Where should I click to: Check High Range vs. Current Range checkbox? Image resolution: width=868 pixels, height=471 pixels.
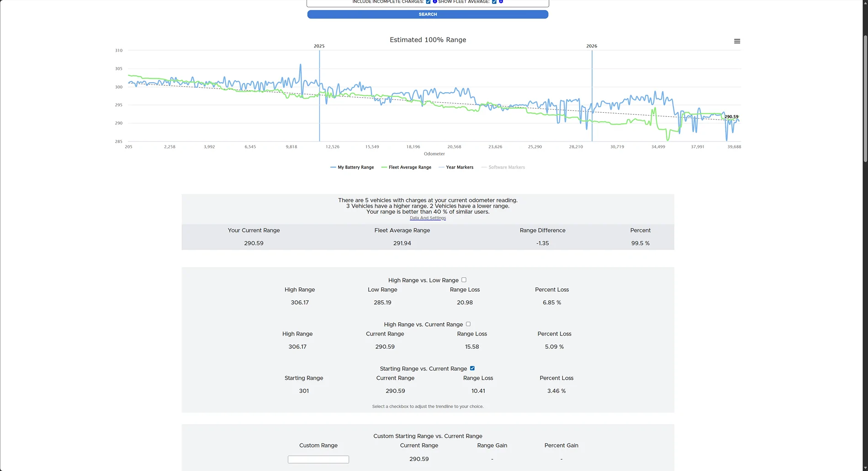[468, 324]
